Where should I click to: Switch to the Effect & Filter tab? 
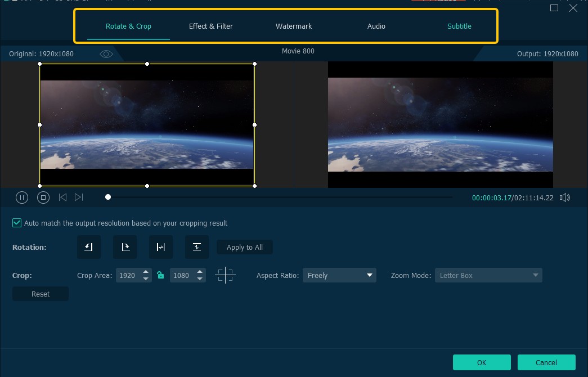pyautogui.click(x=210, y=26)
